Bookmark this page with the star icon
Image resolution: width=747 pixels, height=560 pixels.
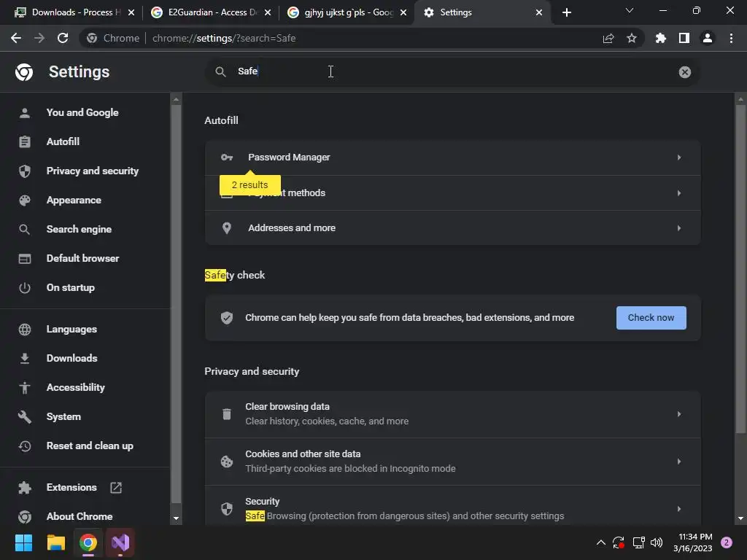coord(632,38)
